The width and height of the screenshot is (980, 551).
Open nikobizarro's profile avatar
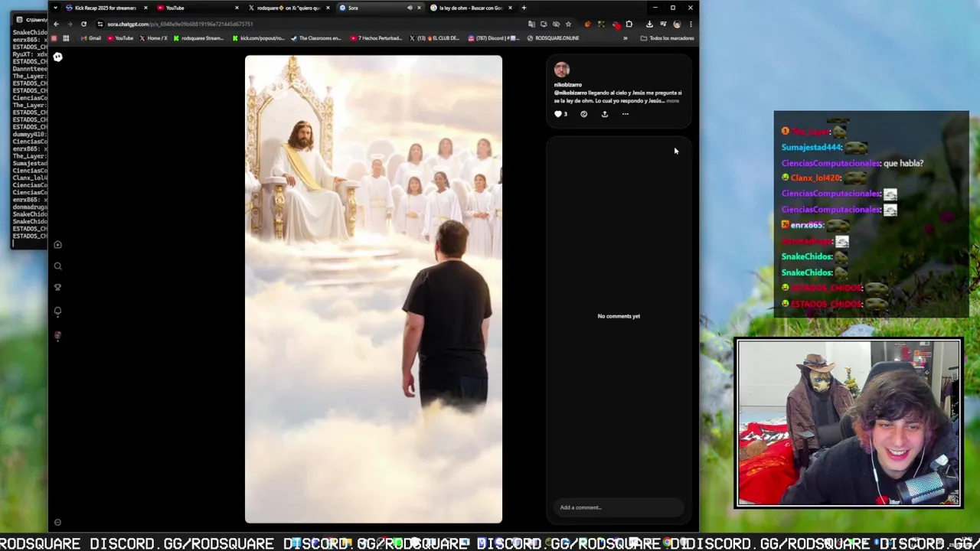pos(562,70)
